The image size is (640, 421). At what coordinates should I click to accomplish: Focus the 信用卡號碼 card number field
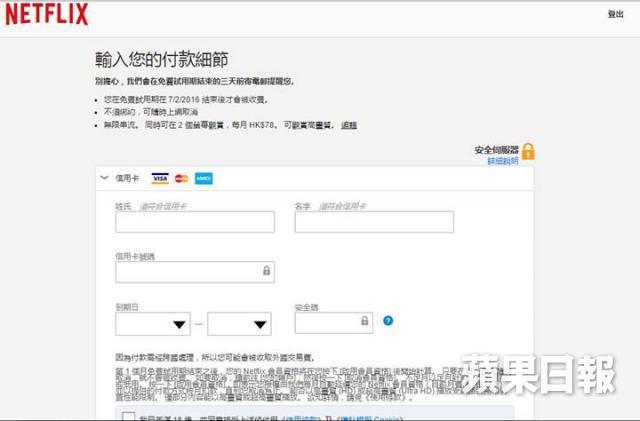(195, 272)
